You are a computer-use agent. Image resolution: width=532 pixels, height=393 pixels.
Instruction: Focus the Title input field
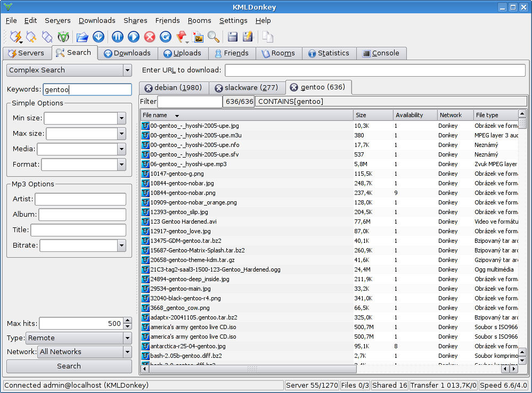pos(78,230)
